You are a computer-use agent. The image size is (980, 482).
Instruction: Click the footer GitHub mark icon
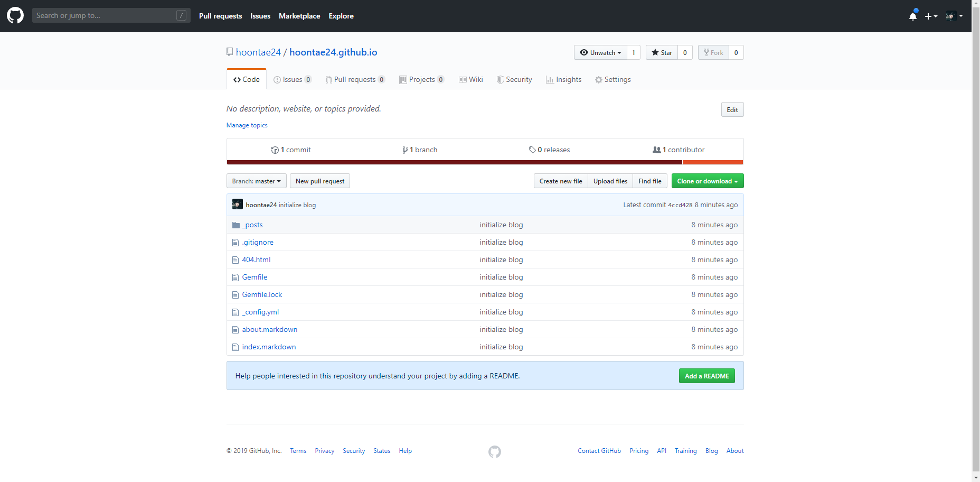pos(495,451)
